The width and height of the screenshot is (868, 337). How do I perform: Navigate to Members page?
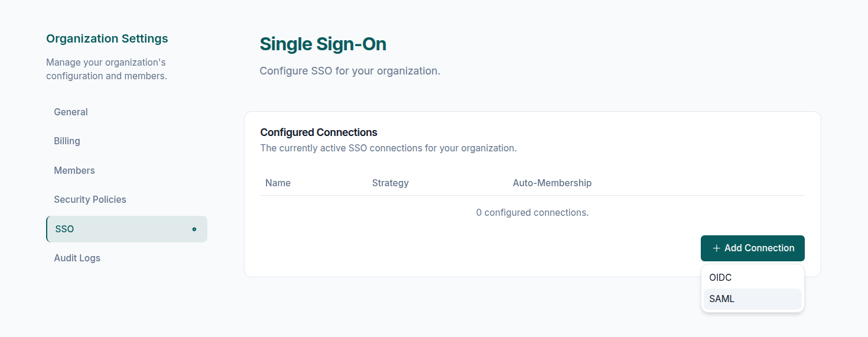74,171
